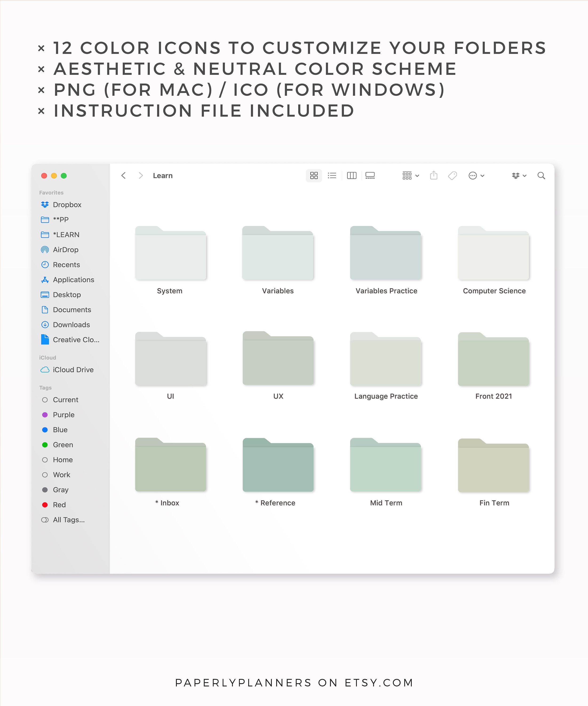Open the Search icon
The image size is (588, 706).
541,176
